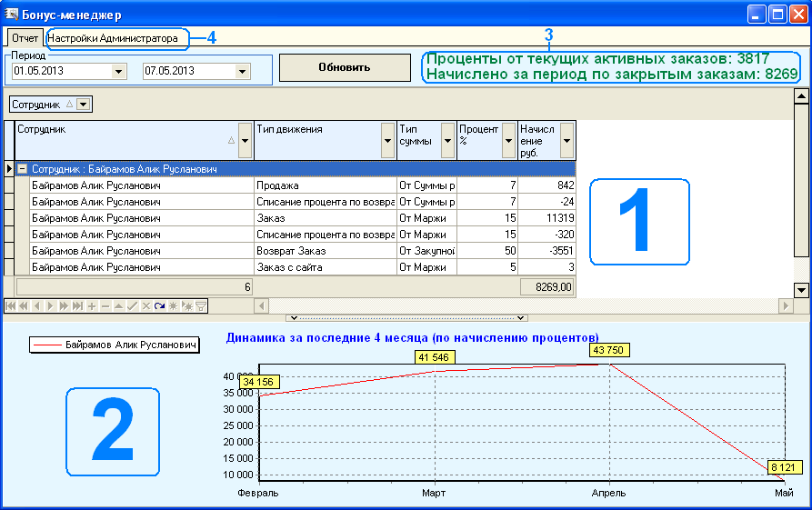Open filter dropdown of Тип суммы column
The height and width of the screenshot is (510, 812).
coord(448,141)
